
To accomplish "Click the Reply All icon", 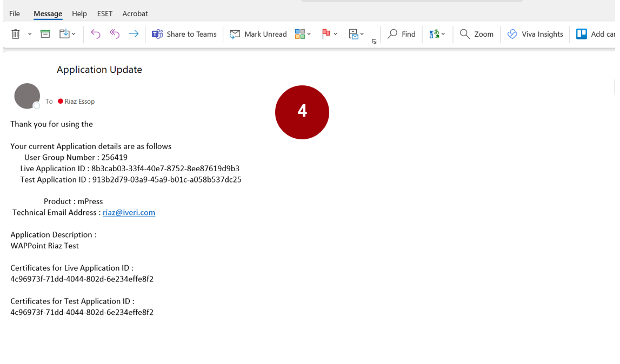I will pyautogui.click(x=114, y=34).
